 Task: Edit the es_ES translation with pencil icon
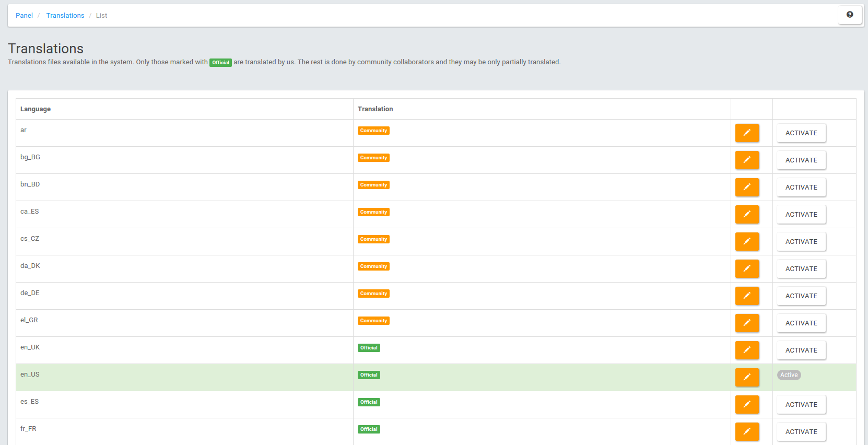pos(747,404)
